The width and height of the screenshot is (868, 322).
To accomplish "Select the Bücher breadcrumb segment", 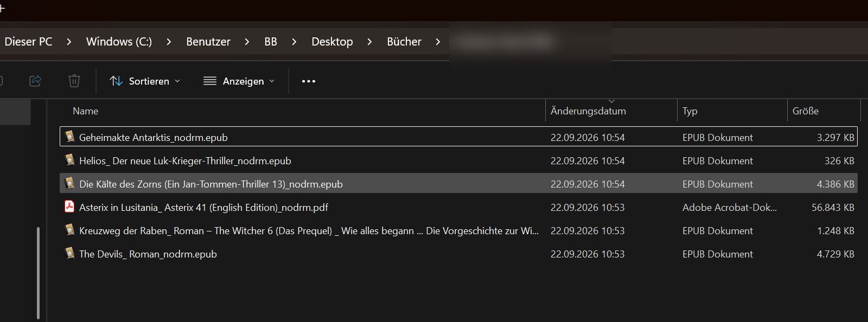I will click(x=404, y=42).
